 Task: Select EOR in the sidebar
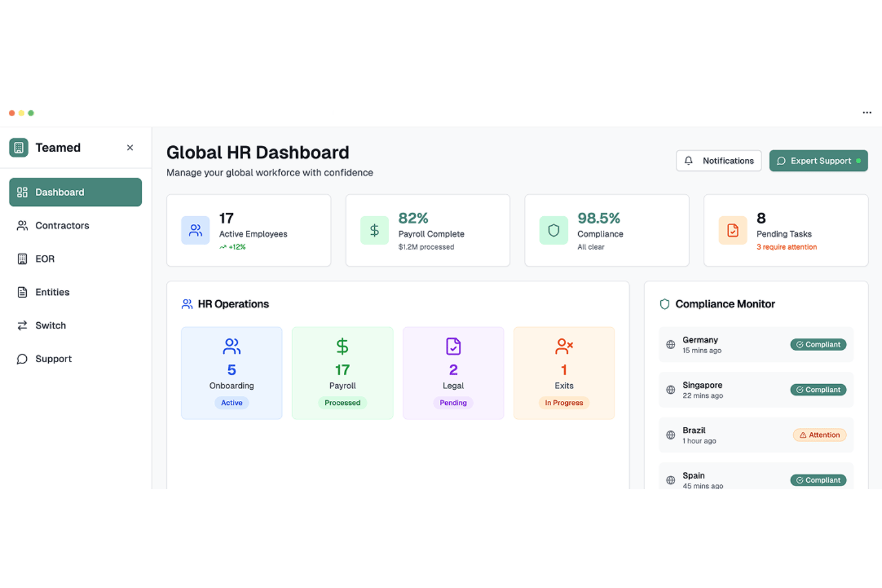tap(75, 259)
